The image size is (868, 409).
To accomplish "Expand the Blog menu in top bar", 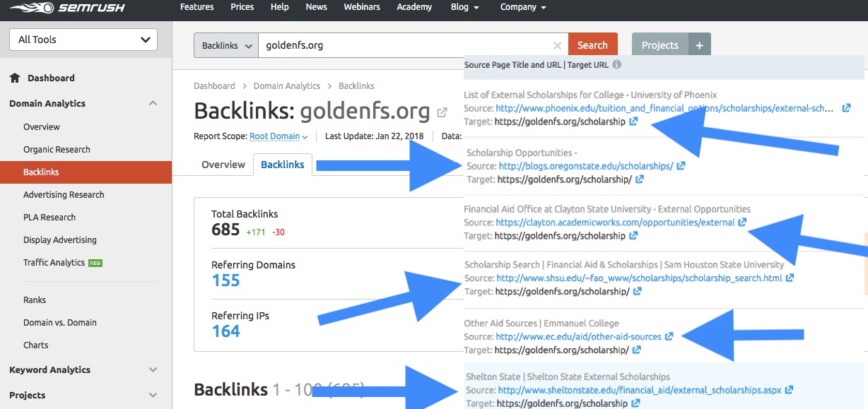I will point(465,7).
